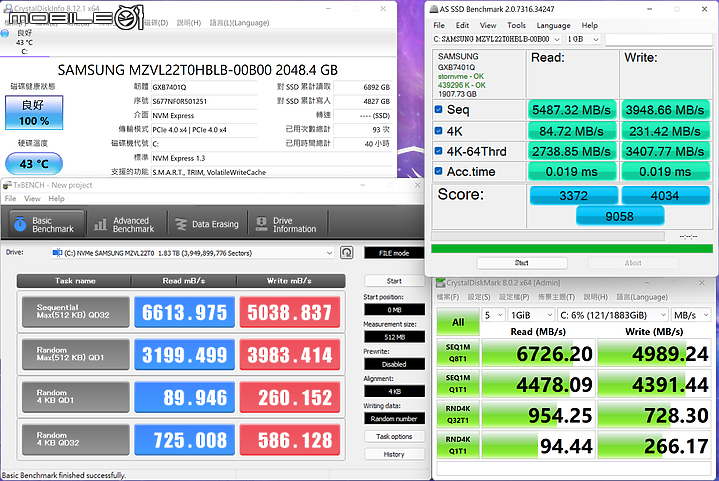Open the AS SSD Edit menu
The width and height of the screenshot is (719, 481).
[462, 25]
